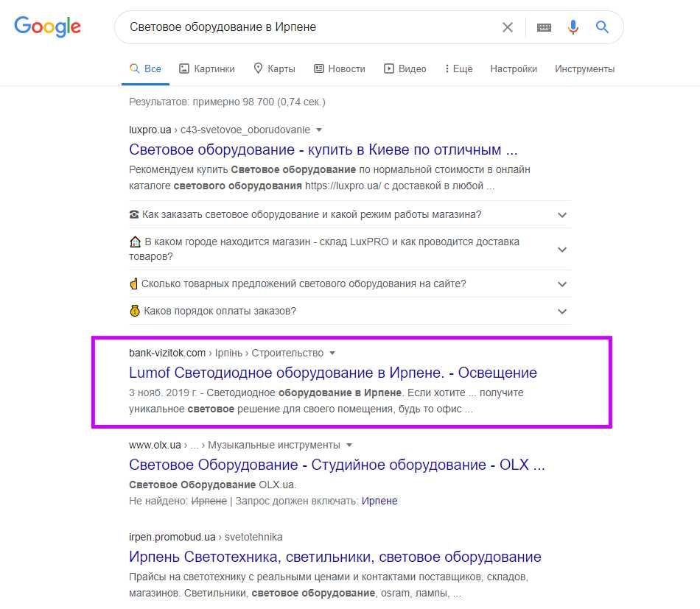Open dropdown arrow beside olx.ua breadcrumb
Viewport: 700px width, 609px height.
click(x=349, y=445)
